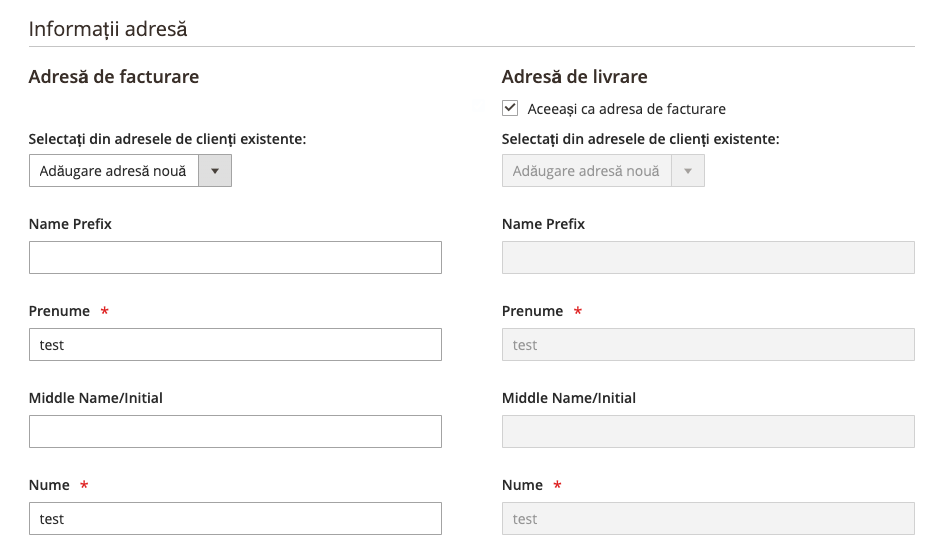Click the shipping Name Prefix field
Screen dimensions: 932x558
point(709,257)
